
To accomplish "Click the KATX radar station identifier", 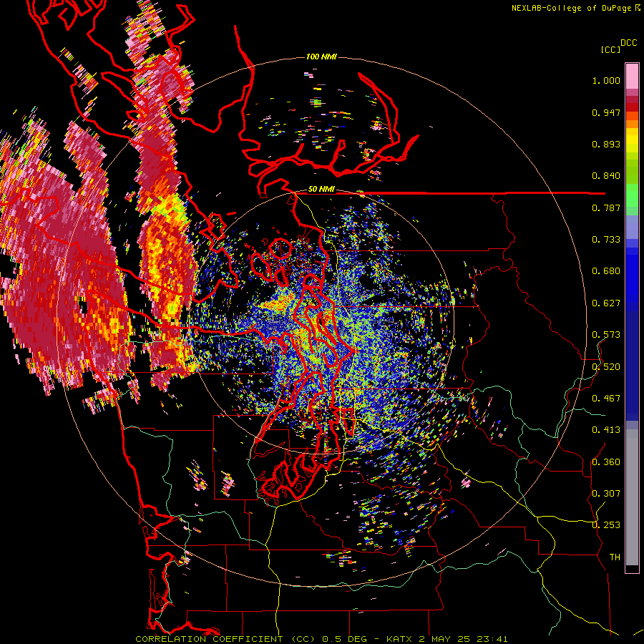I will point(399,639).
